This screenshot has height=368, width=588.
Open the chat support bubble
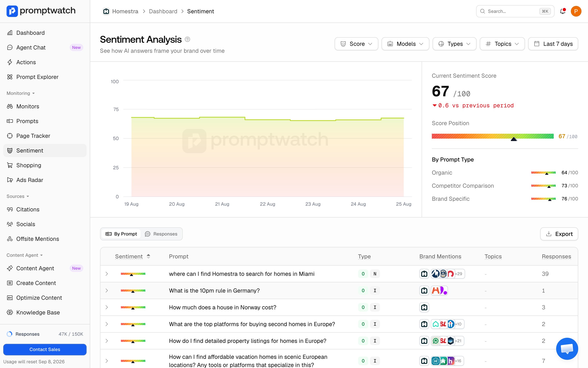(567, 349)
